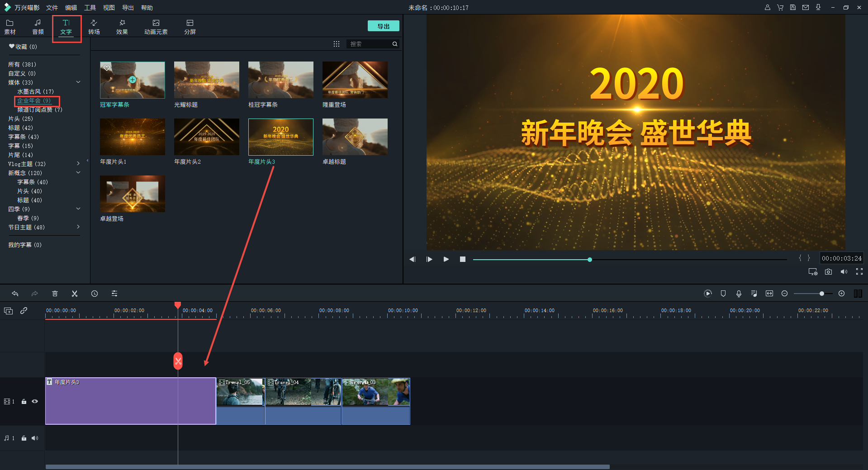Mute audio track 1 speaker
868x470 pixels.
pyautogui.click(x=35, y=438)
